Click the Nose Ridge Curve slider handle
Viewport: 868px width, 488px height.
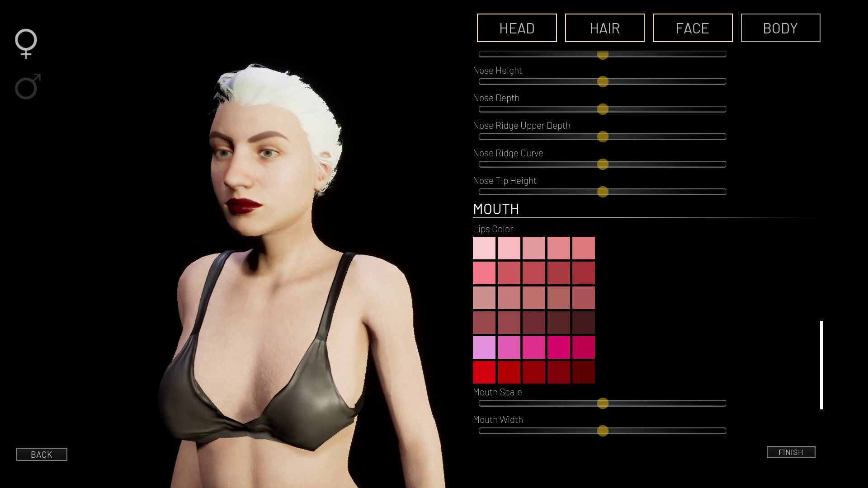point(603,164)
